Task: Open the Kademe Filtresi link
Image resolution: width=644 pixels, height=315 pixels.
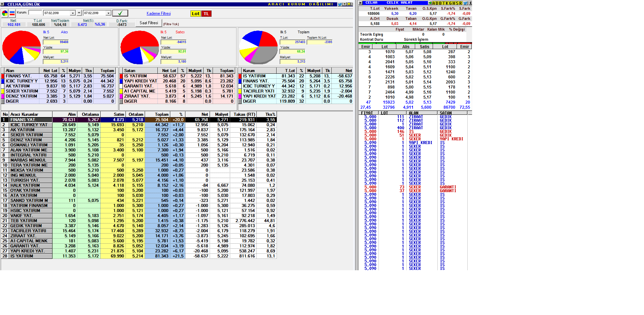Action: pos(159,13)
